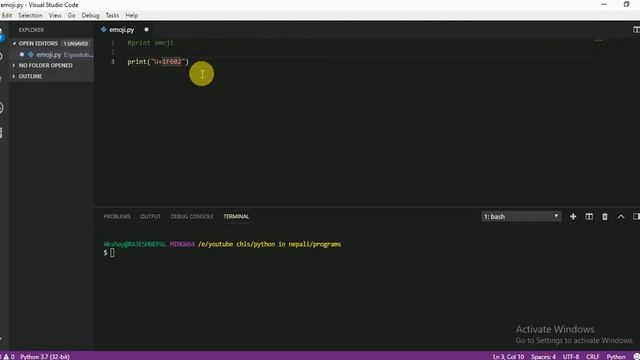Restore down the VS Code window
Viewport: 640px width, 360px height.
click(626, 4)
